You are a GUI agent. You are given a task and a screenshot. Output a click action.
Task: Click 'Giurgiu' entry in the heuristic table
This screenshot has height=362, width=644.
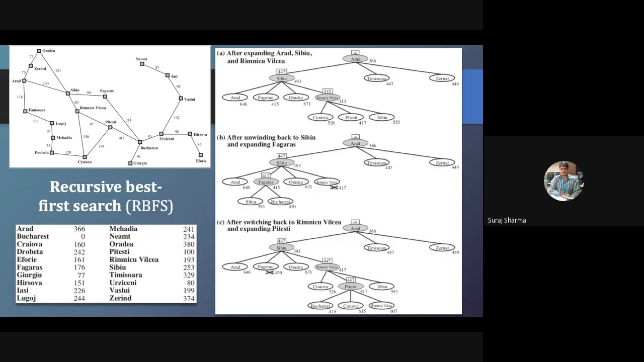pyautogui.click(x=29, y=275)
